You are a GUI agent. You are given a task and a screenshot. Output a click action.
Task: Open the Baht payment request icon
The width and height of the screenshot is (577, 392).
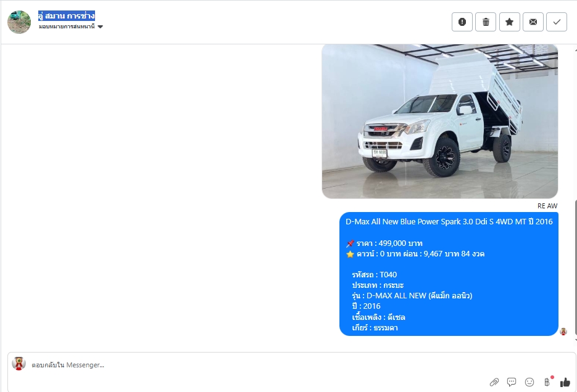coord(547,382)
